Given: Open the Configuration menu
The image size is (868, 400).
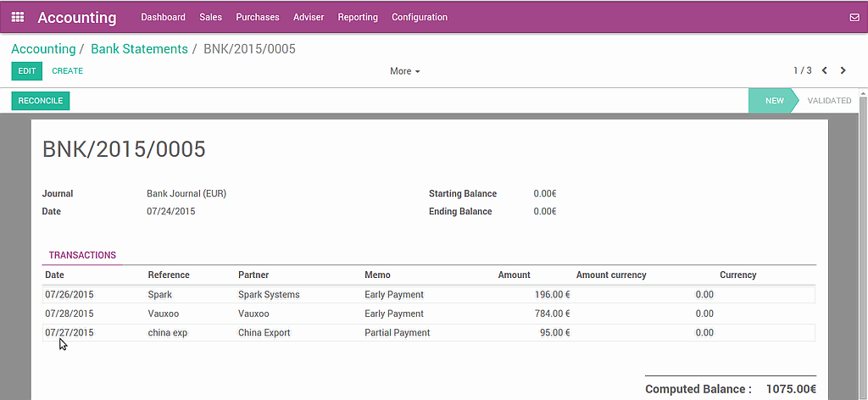Looking at the screenshot, I should coord(420,17).
